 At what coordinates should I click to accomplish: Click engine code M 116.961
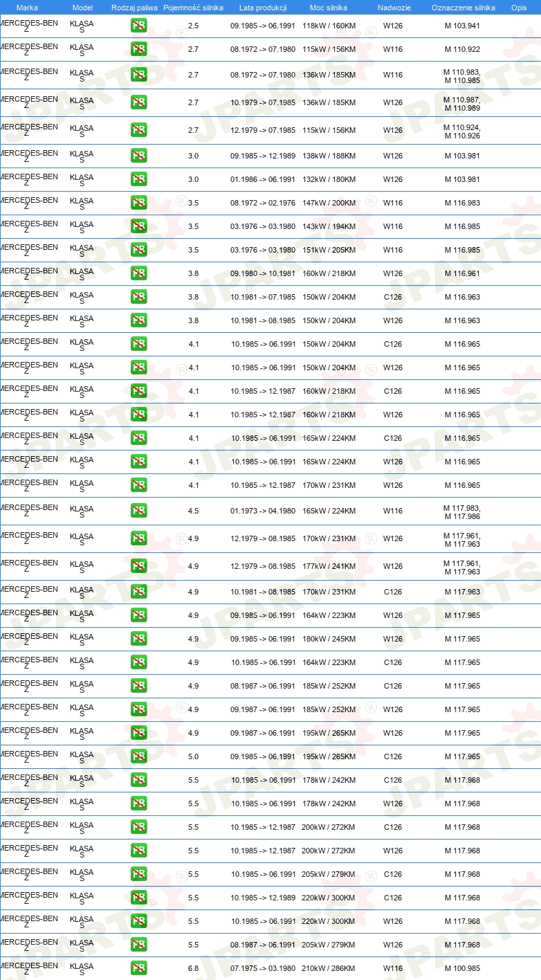[x=462, y=273]
